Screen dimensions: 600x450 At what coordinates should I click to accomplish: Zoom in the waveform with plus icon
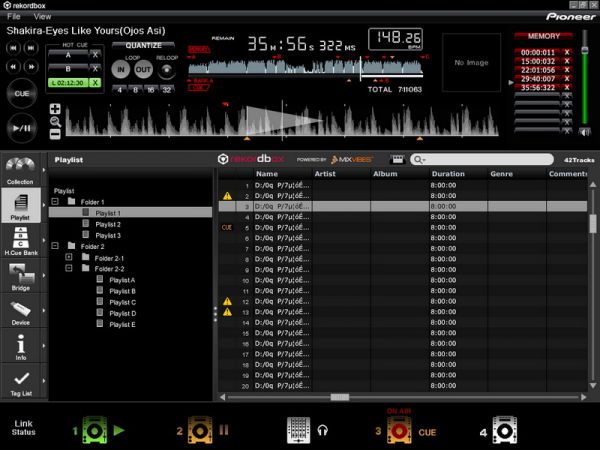coord(55,109)
